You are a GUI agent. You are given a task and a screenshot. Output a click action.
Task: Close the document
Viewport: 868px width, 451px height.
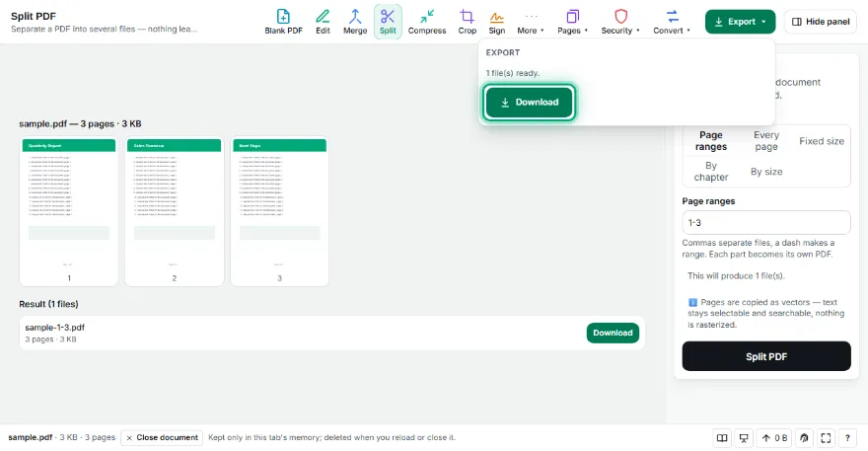click(x=162, y=438)
